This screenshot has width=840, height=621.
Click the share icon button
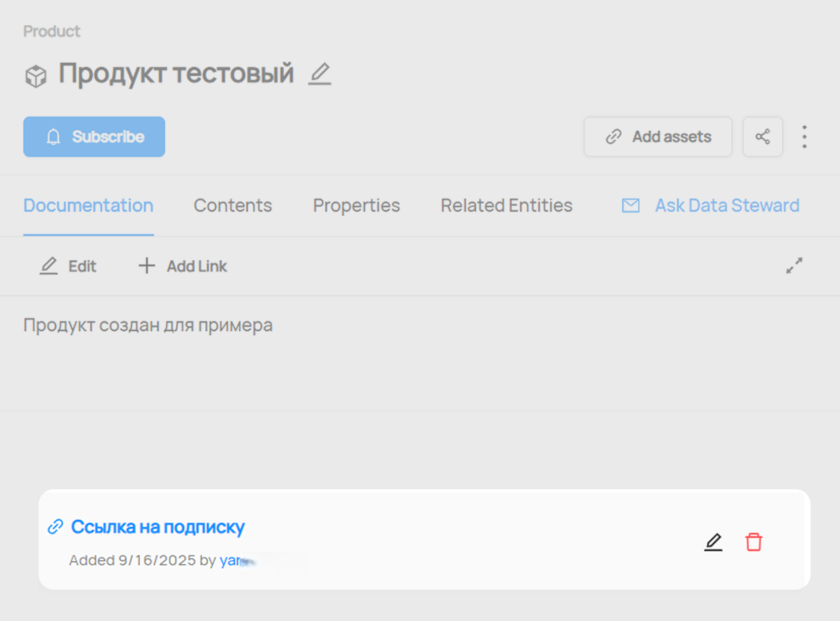click(x=762, y=137)
